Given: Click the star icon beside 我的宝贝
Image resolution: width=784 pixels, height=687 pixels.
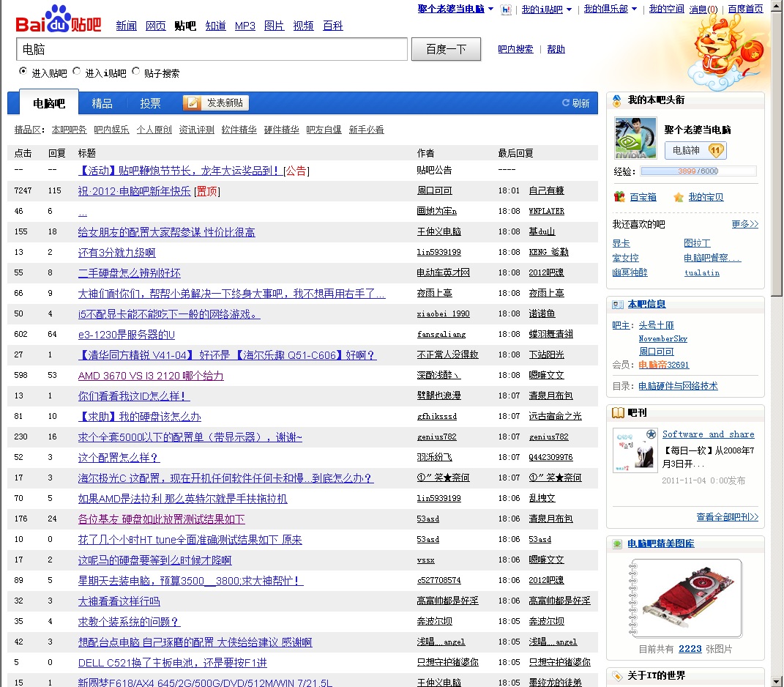Looking at the screenshot, I should pos(678,197).
